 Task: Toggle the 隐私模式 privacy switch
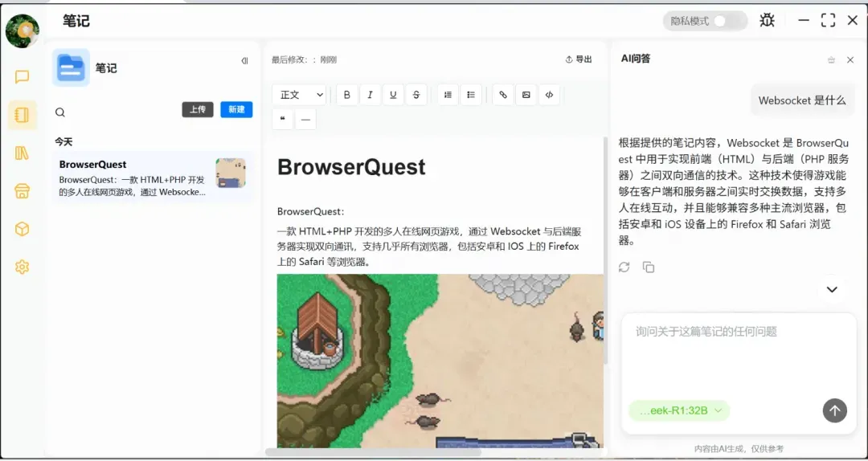(728, 21)
